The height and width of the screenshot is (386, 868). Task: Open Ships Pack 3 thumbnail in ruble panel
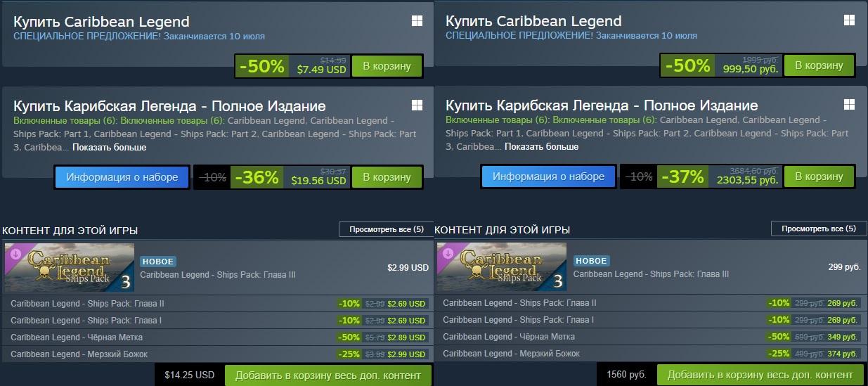point(502,268)
